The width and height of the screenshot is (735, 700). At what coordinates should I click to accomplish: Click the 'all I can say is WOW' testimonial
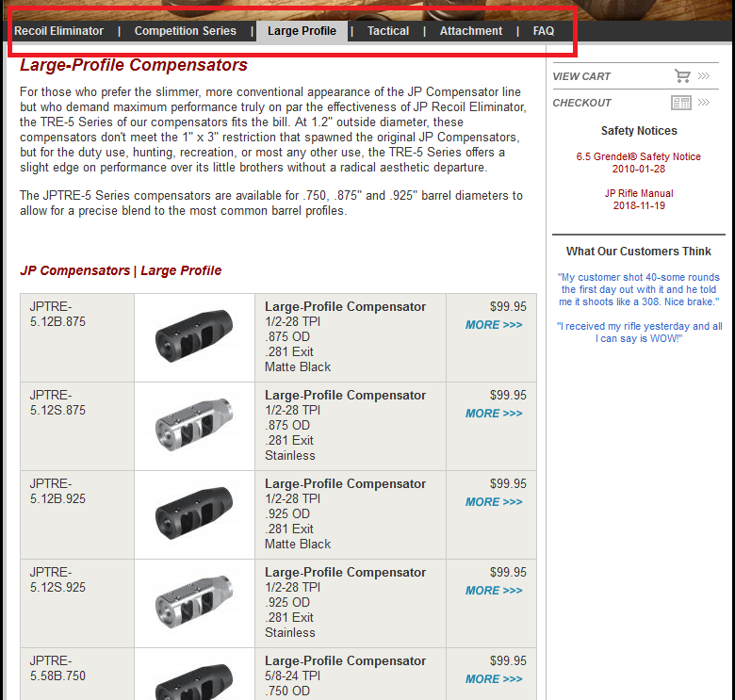click(x=639, y=333)
